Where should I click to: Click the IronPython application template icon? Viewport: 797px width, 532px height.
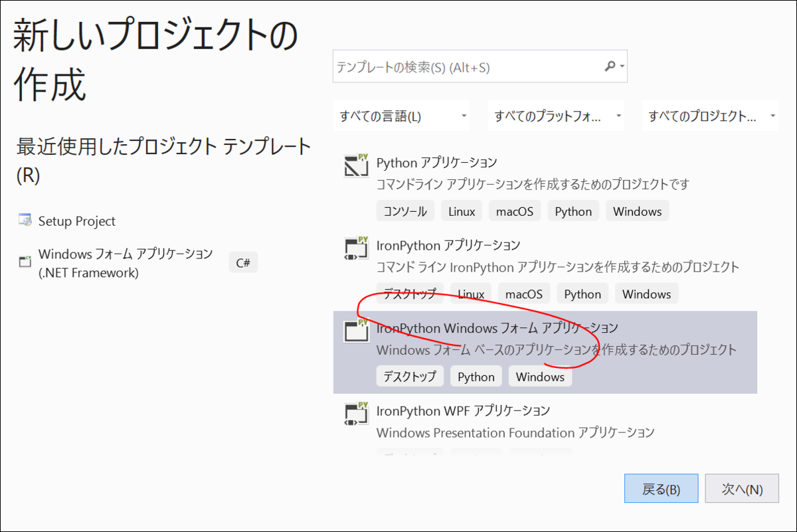356,248
